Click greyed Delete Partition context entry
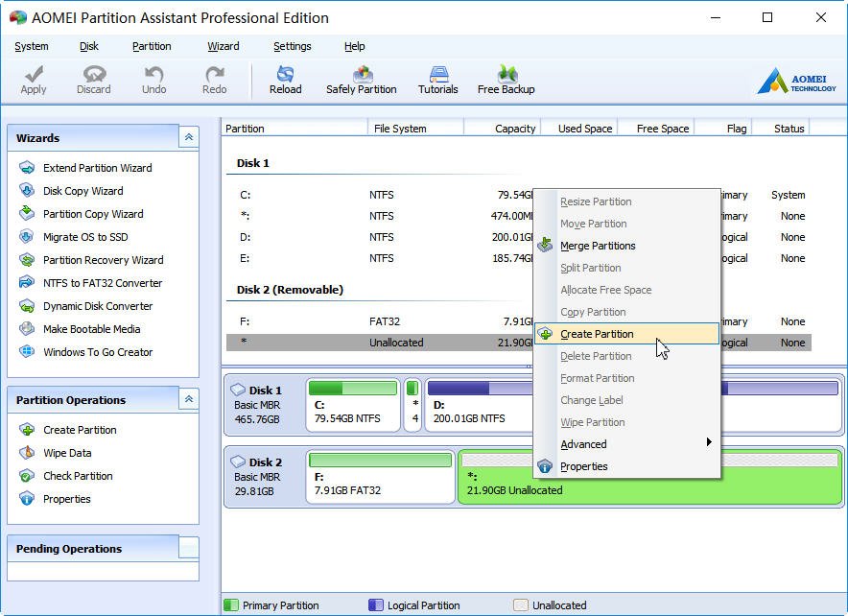 pos(626,356)
